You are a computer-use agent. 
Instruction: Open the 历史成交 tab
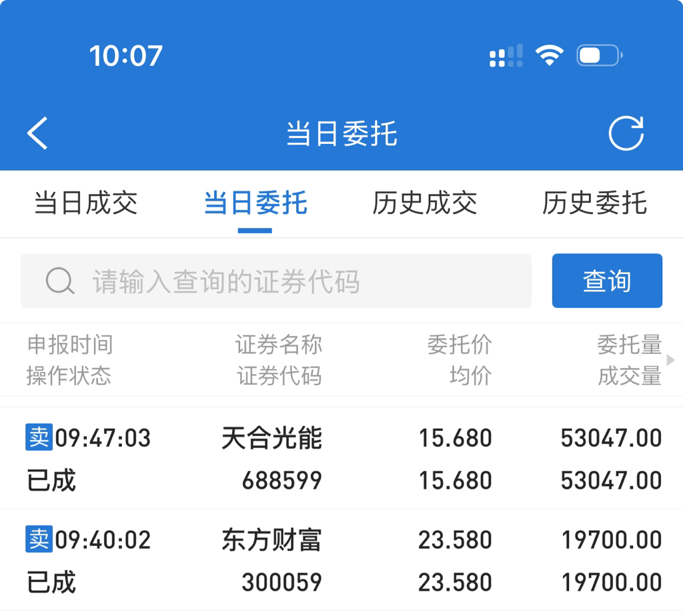coord(425,203)
